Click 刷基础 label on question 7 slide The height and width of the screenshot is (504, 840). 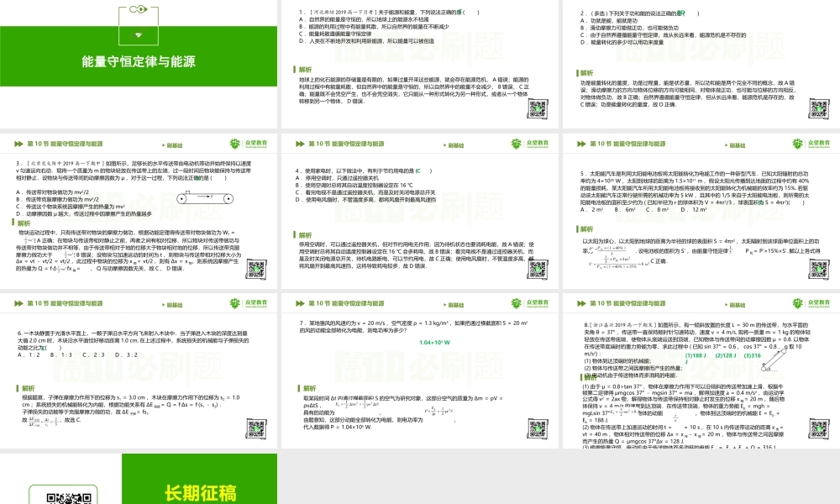pos(455,306)
